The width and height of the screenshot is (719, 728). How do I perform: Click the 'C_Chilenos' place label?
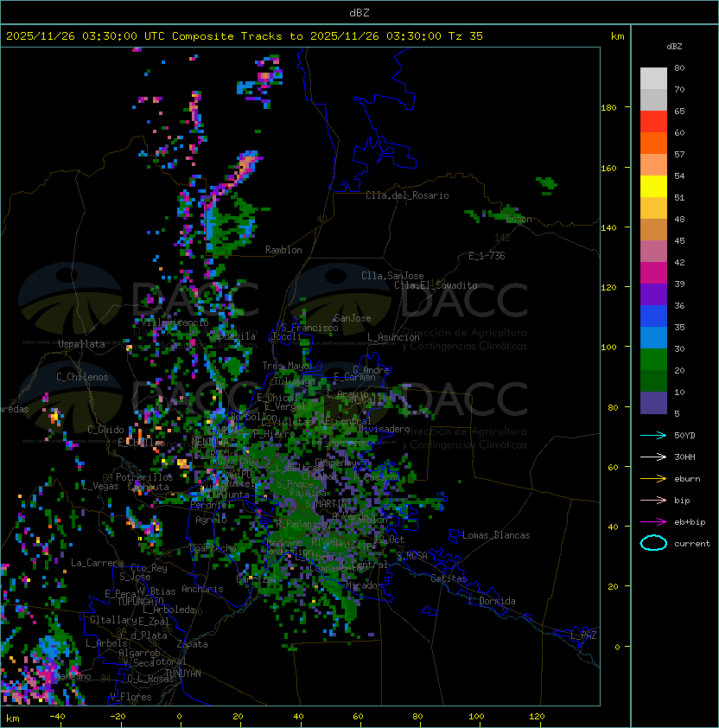point(82,377)
